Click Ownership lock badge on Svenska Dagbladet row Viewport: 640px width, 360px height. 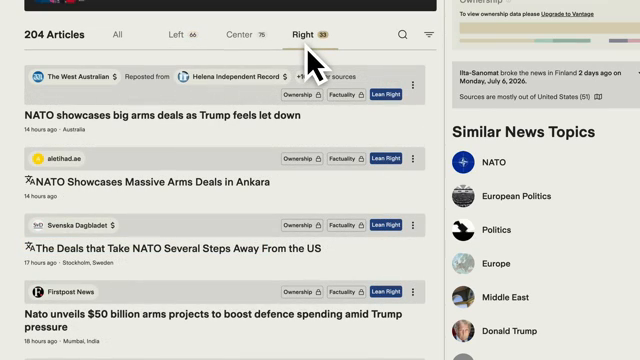[302, 225]
